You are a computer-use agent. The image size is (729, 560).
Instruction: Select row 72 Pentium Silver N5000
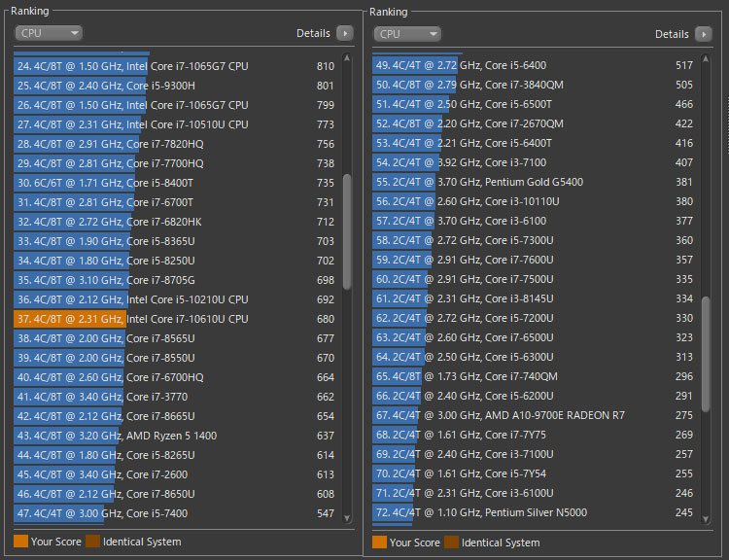[x=535, y=512]
